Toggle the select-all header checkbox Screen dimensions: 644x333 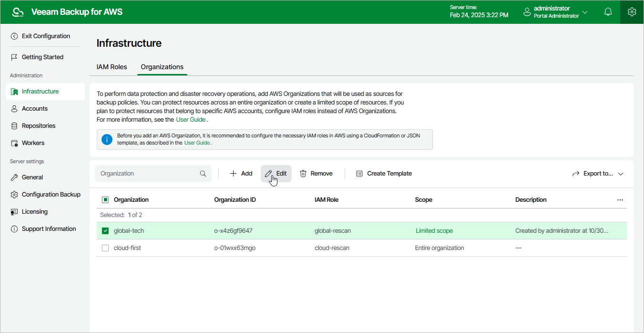pos(105,200)
